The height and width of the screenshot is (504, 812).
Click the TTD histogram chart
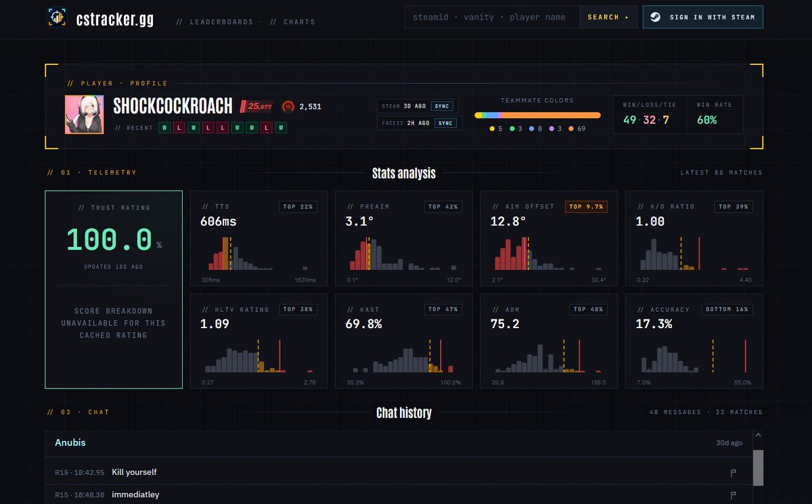(x=259, y=254)
